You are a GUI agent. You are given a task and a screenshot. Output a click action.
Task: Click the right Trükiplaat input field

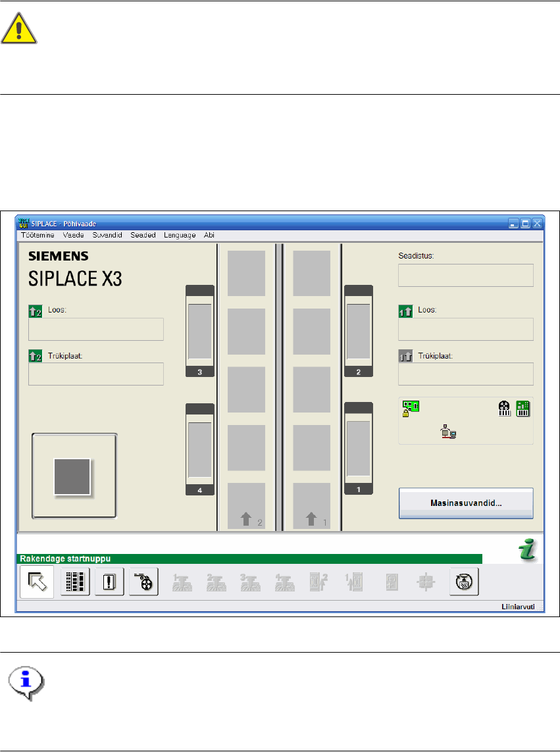pyautogui.click(x=466, y=374)
